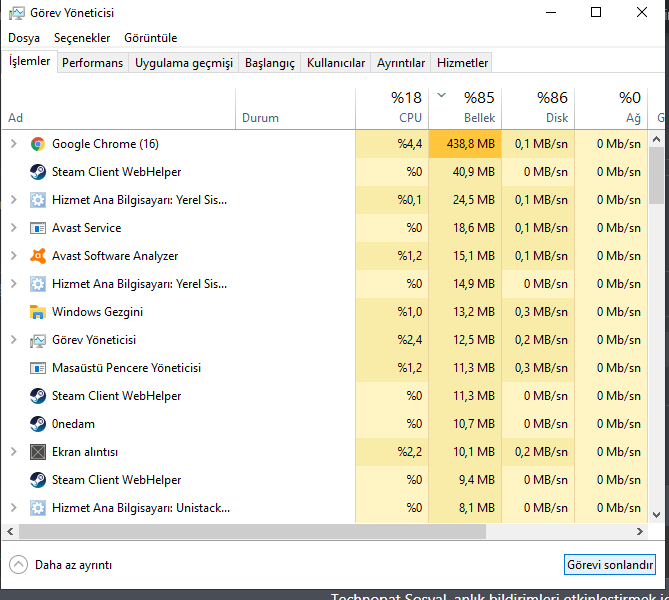Select the Windows Gezgini process name
Screen dimensions: 669x600
(97, 312)
